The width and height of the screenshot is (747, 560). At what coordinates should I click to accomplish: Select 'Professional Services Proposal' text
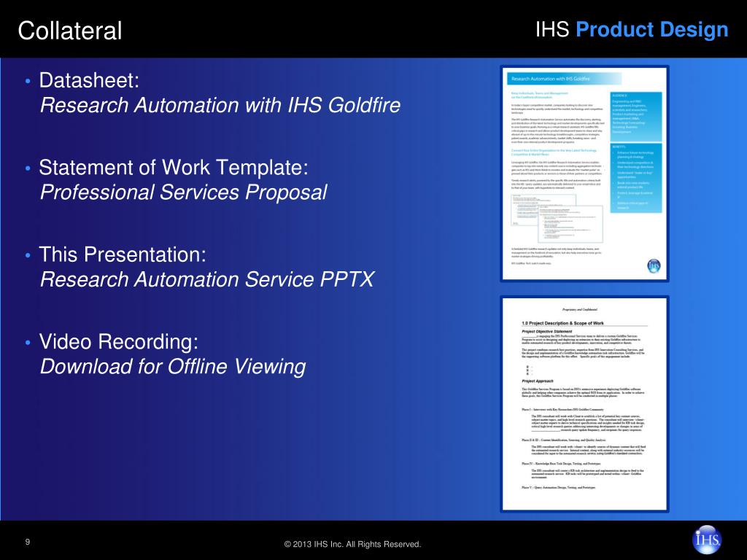click(183, 192)
